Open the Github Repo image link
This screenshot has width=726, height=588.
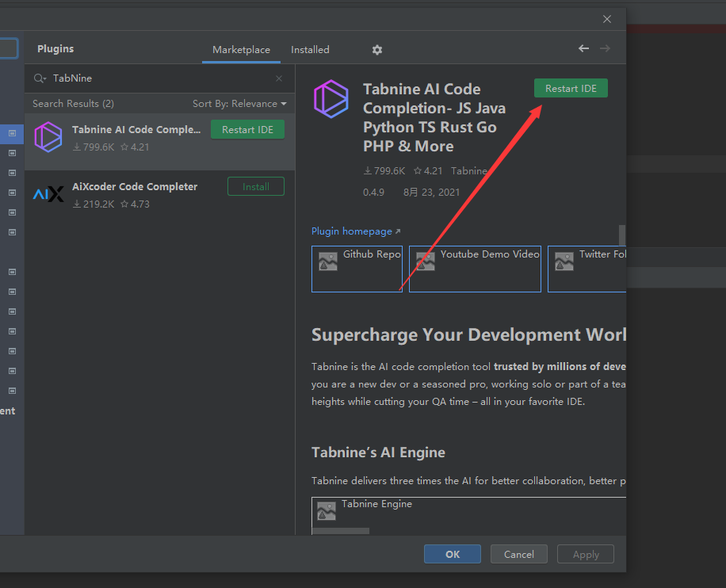357,269
